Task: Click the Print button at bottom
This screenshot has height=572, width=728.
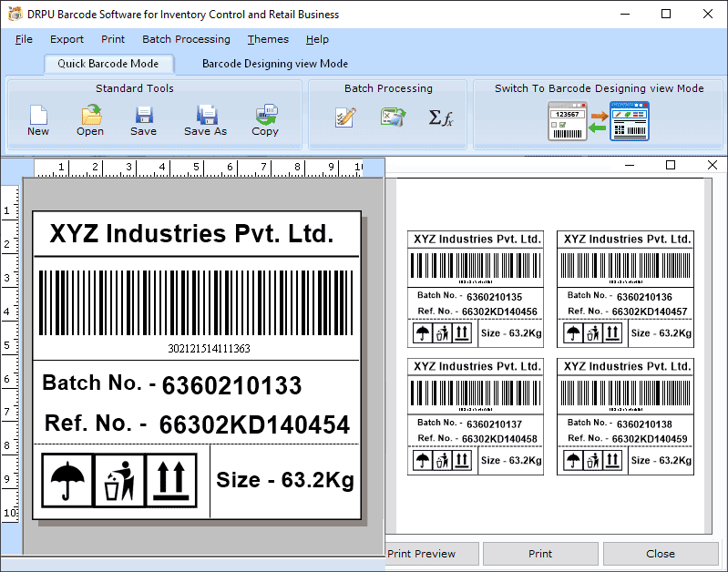Action: (x=540, y=554)
